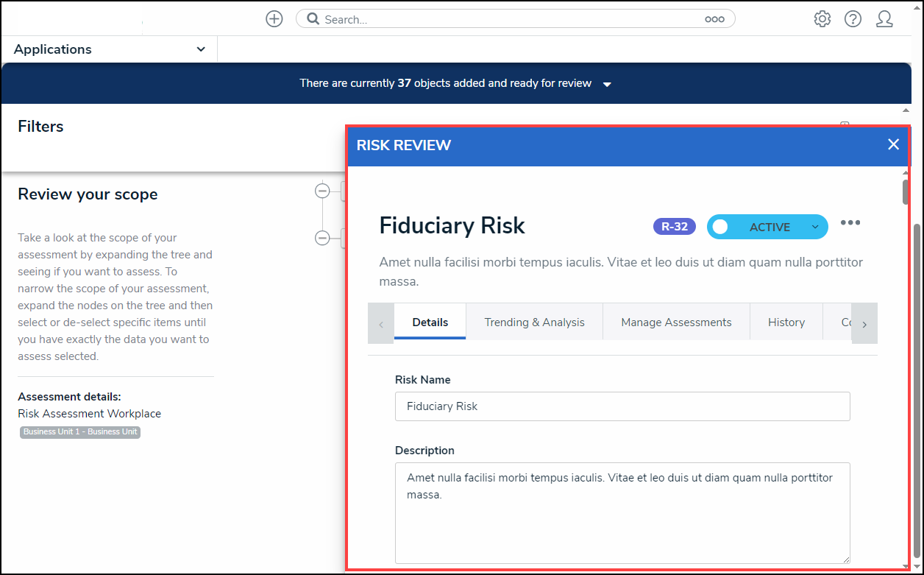Expand the Applications dropdown

click(x=109, y=49)
